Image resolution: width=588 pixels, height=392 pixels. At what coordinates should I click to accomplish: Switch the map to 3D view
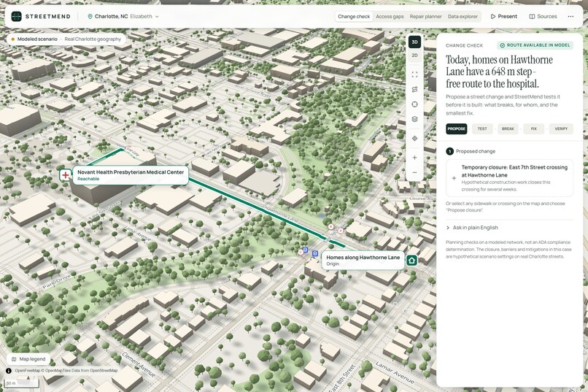[x=415, y=42]
